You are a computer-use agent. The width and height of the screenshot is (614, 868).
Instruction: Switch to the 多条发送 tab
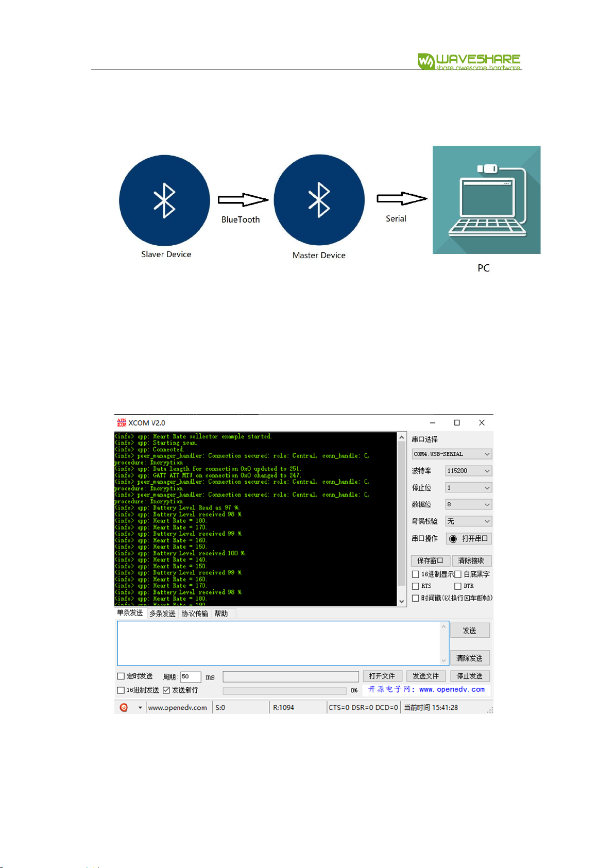point(162,614)
